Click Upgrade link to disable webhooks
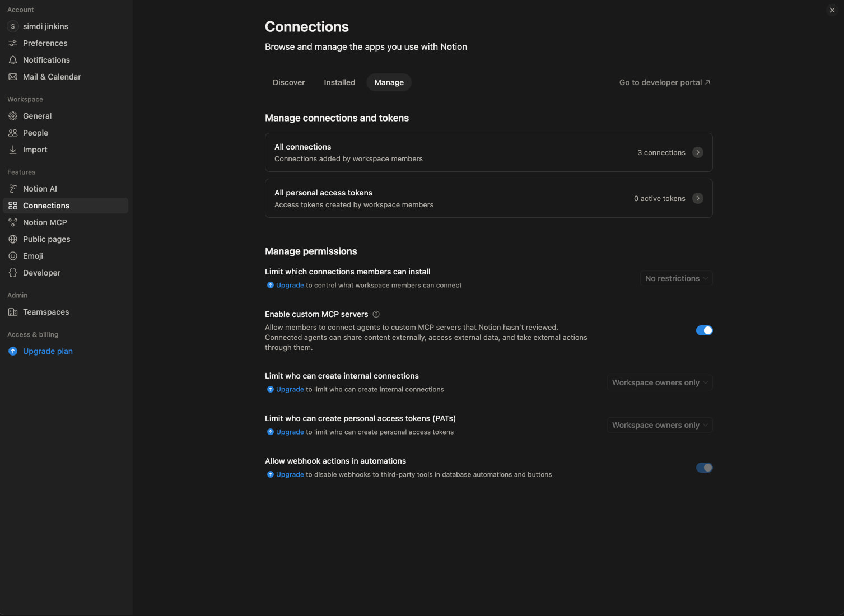The image size is (844, 616). point(290,474)
